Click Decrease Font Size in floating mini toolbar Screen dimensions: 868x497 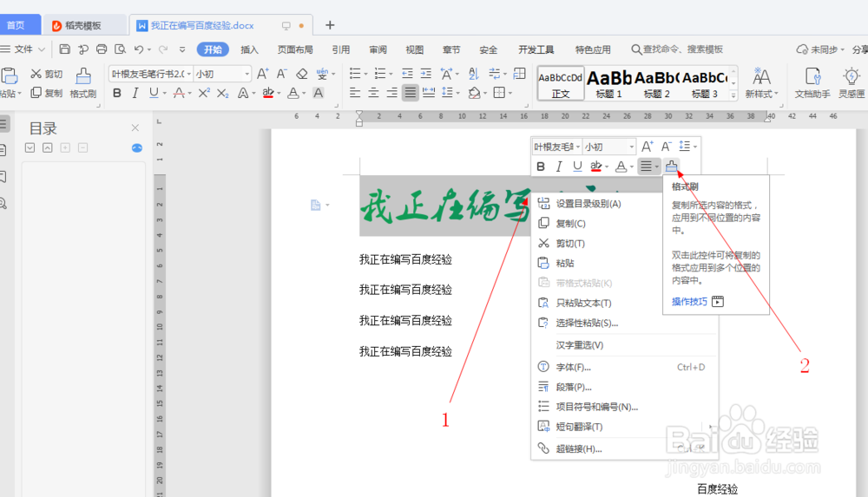[x=666, y=146]
